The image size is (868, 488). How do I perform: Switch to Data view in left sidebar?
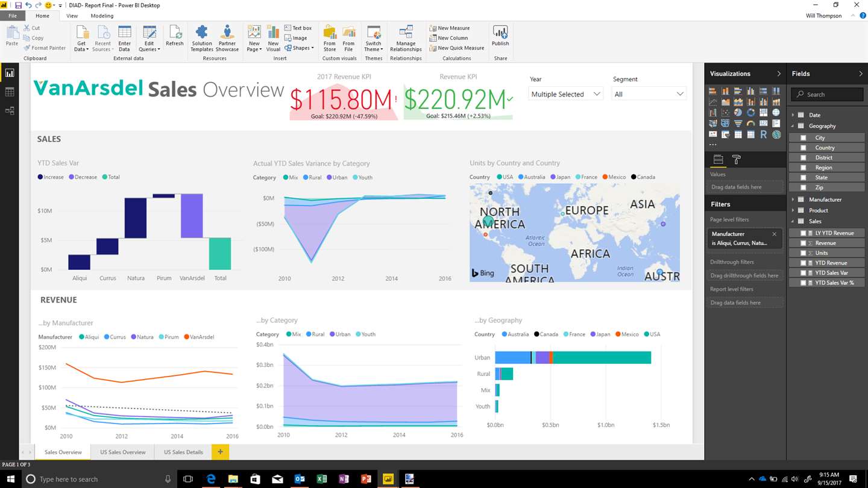(10, 92)
